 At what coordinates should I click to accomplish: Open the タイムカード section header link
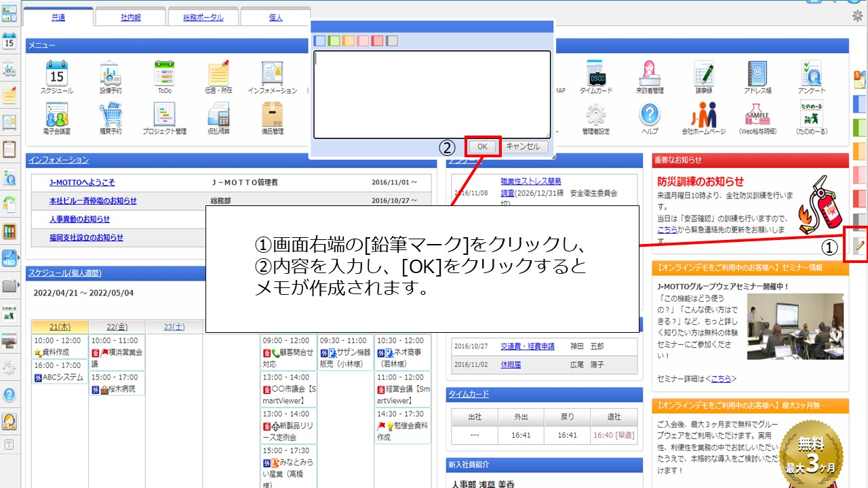click(x=469, y=394)
